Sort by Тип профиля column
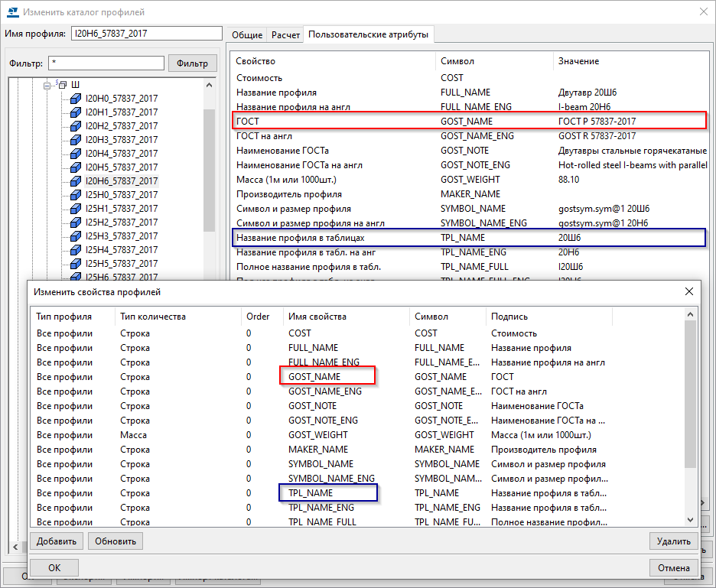Image resolution: width=716 pixels, height=588 pixels. coord(73,317)
